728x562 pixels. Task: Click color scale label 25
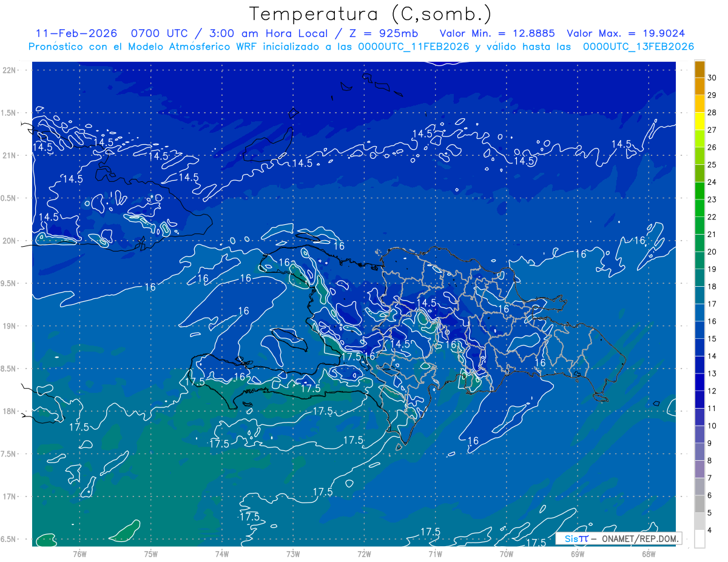pos(712,165)
